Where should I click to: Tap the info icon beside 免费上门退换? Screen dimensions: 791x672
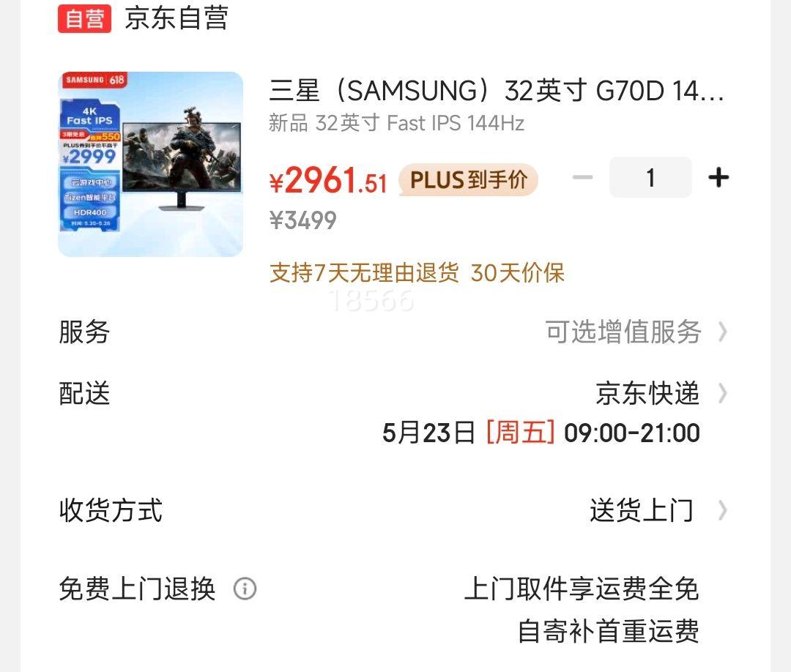245,589
